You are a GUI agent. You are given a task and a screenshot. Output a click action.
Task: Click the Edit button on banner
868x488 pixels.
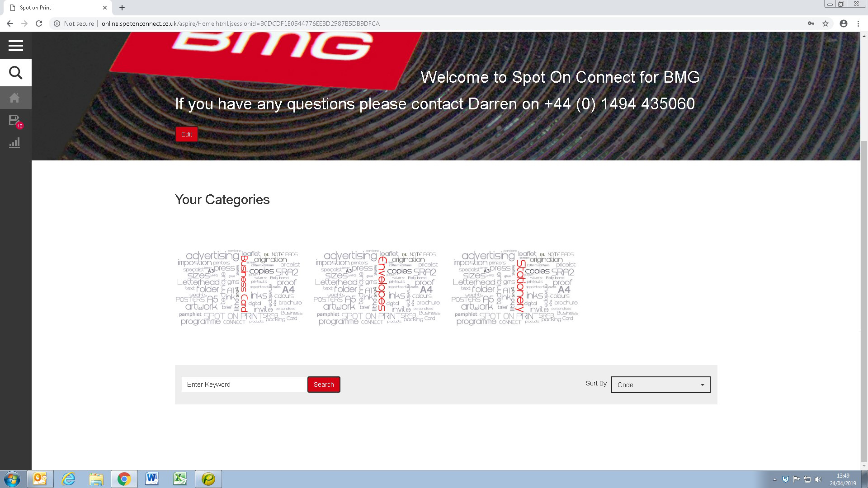point(187,134)
